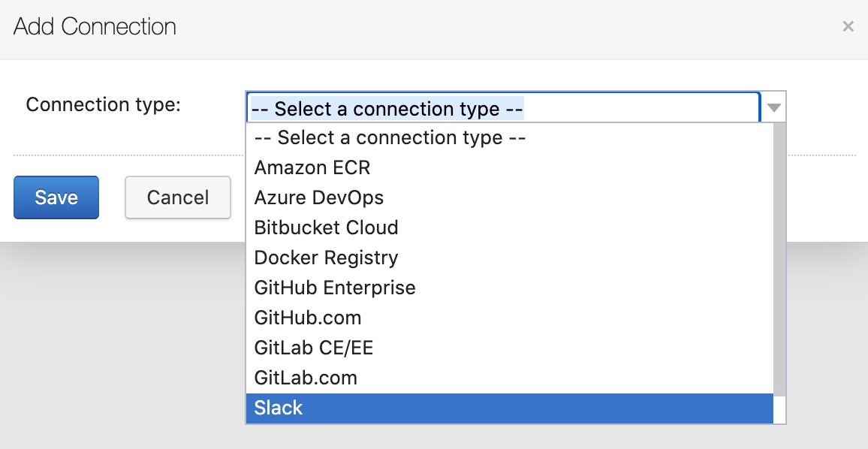The width and height of the screenshot is (868, 449).
Task: Click the blue Save button
Action: pos(56,197)
